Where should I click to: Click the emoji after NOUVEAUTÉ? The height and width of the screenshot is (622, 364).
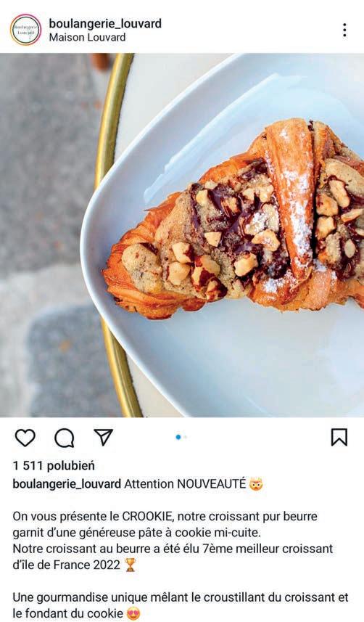[256, 484]
